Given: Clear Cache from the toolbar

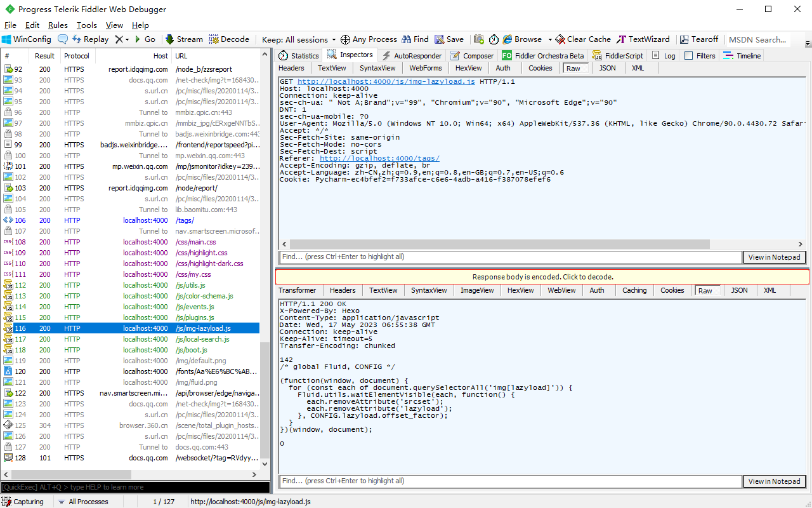Looking at the screenshot, I should click(x=583, y=39).
